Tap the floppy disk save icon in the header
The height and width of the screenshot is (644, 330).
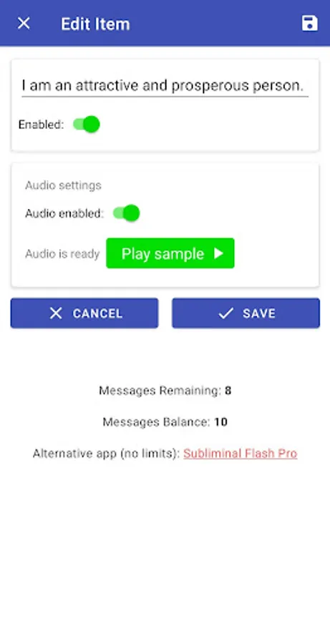click(x=309, y=24)
